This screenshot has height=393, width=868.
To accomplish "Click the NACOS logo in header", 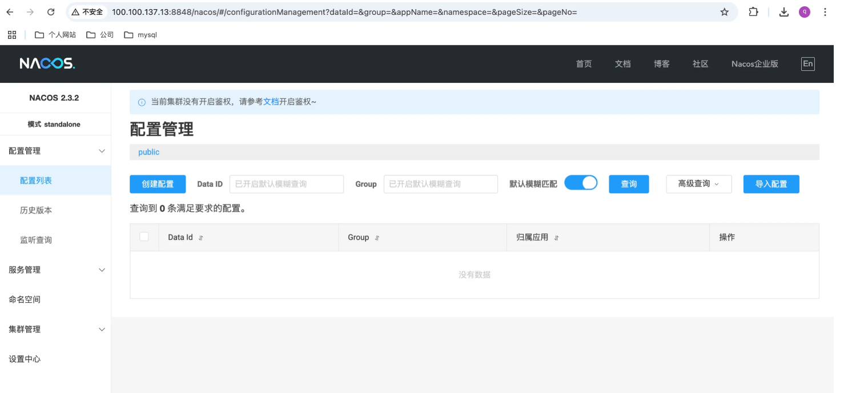I will tap(47, 63).
